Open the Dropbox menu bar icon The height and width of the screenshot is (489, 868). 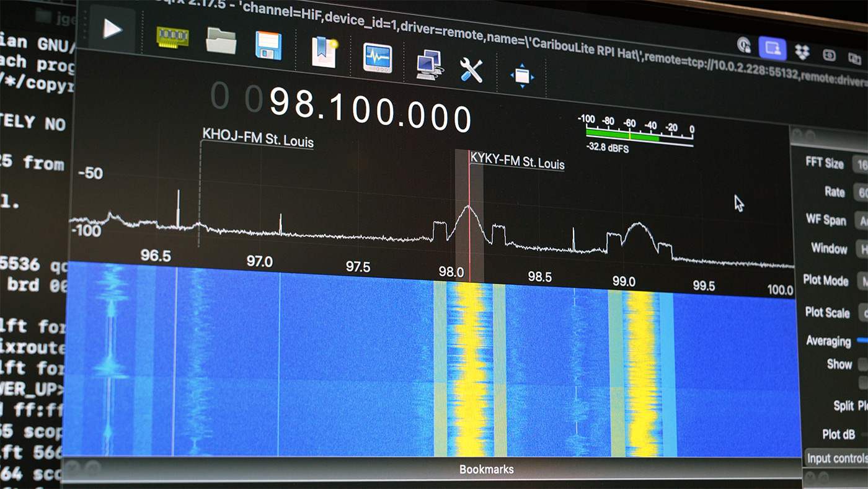[802, 52]
